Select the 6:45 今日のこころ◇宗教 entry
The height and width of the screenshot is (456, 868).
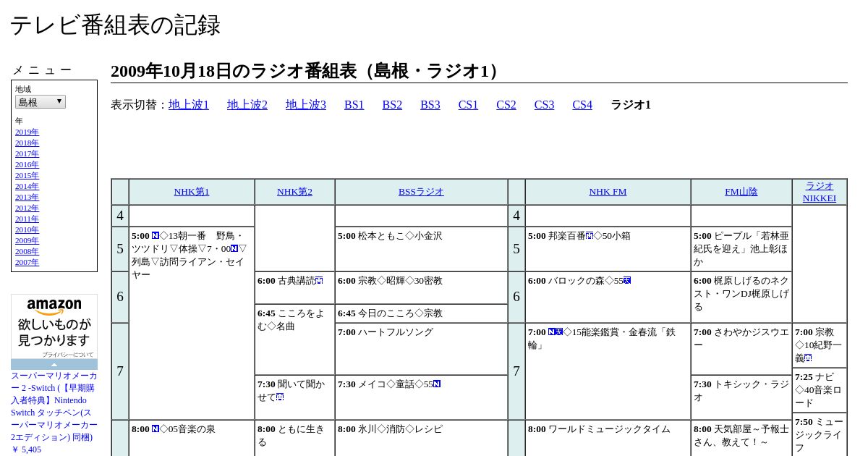point(422,313)
